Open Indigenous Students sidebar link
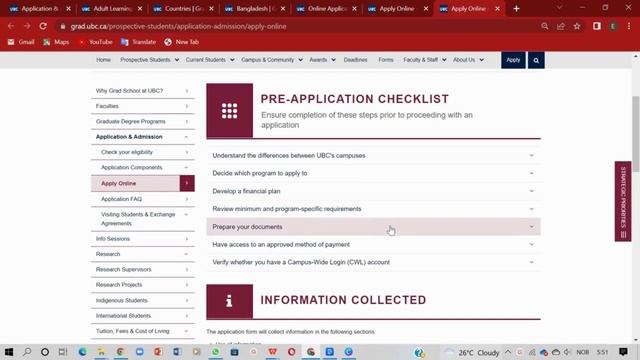The width and height of the screenshot is (640, 360). tap(142, 300)
